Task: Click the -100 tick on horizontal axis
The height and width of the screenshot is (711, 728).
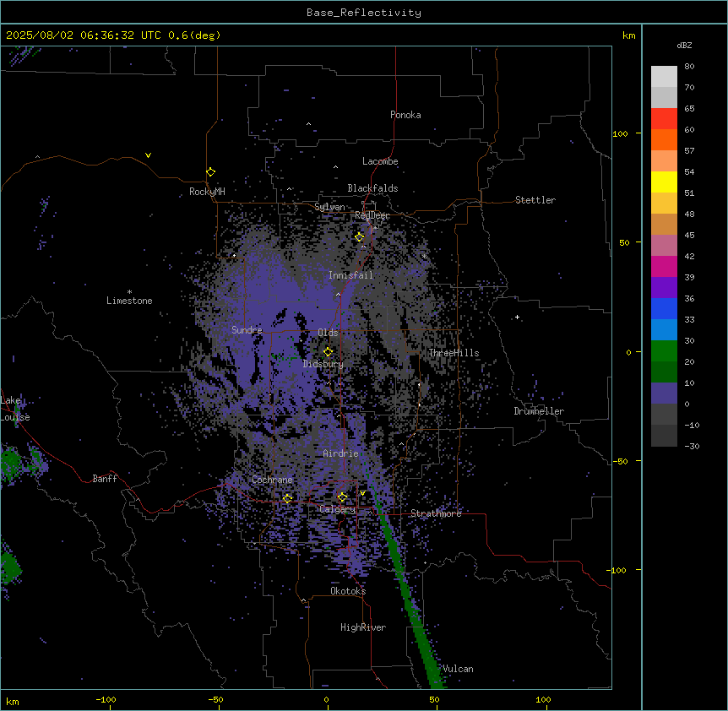Action: tap(106, 700)
